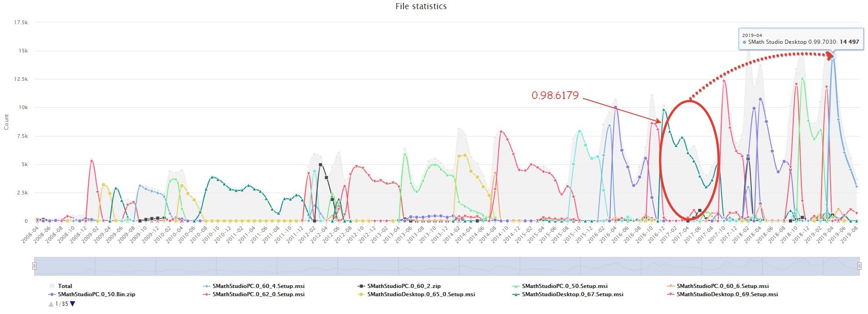Click the SMathStudioPC.0_62_0.Setup.msi legend diamond icon
The width and height of the screenshot is (868, 314).
[207, 294]
